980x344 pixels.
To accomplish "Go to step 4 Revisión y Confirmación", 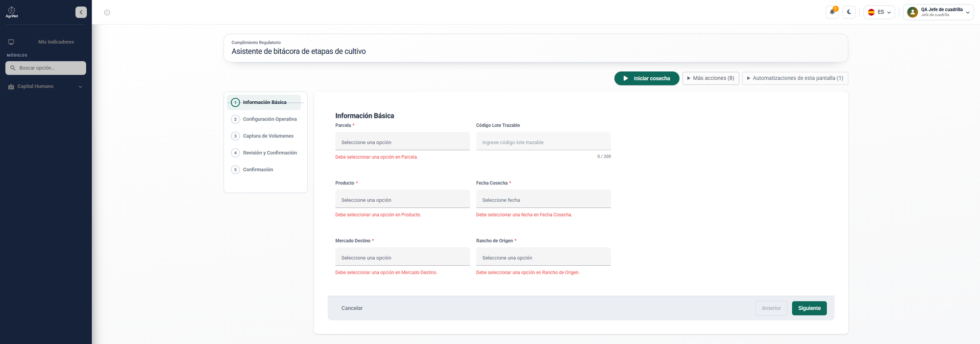I will pyautogui.click(x=264, y=153).
